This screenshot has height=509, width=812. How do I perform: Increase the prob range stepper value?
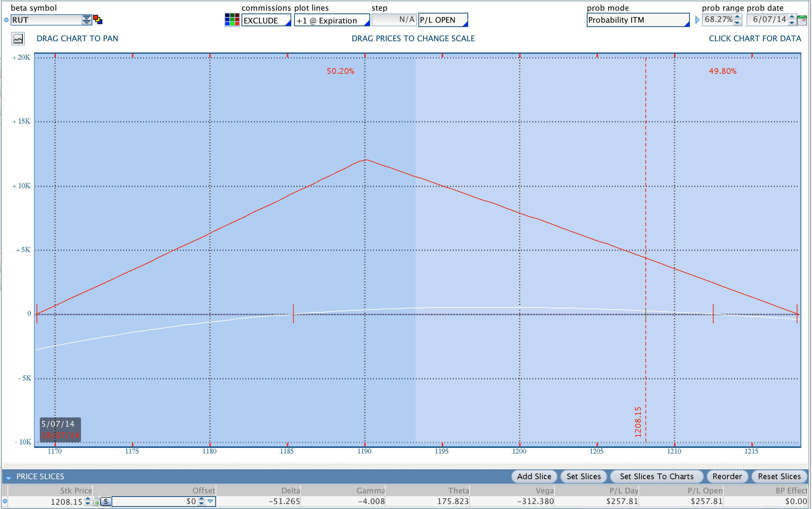tap(737, 17)
